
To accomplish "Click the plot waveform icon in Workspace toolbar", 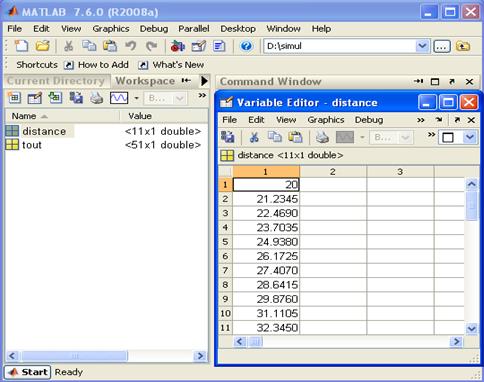I will click(x=119, y=98).
